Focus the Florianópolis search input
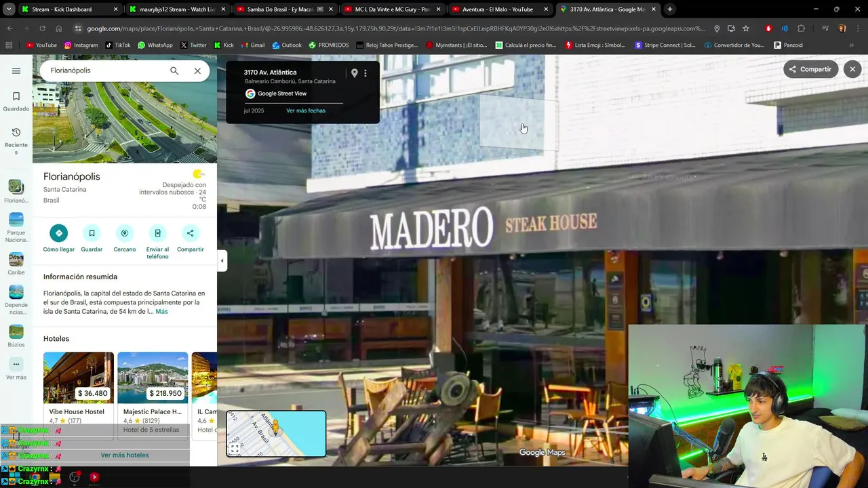868x488 pixels. click(x=105, y=70)
